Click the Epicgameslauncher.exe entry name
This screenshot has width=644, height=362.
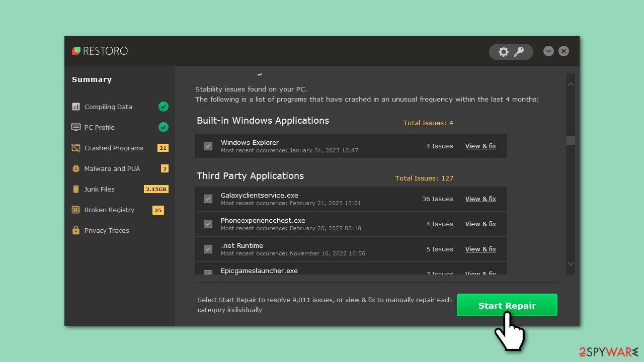(259, 270)
